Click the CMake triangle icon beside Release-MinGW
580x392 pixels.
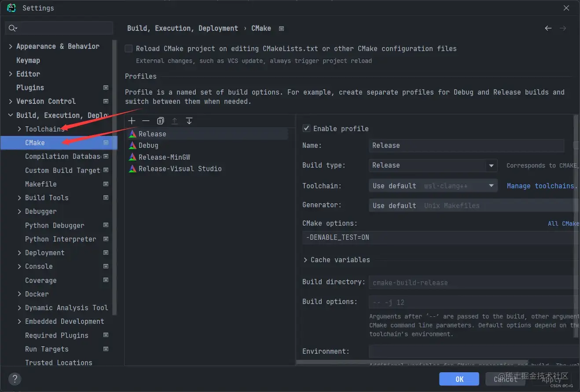pyautogui.click(x=132, y=157)
